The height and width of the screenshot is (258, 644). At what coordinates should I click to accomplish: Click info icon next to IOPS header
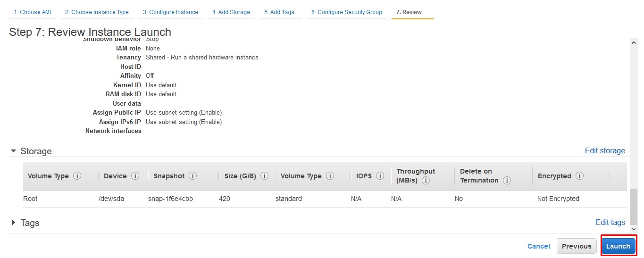point(380,176)
